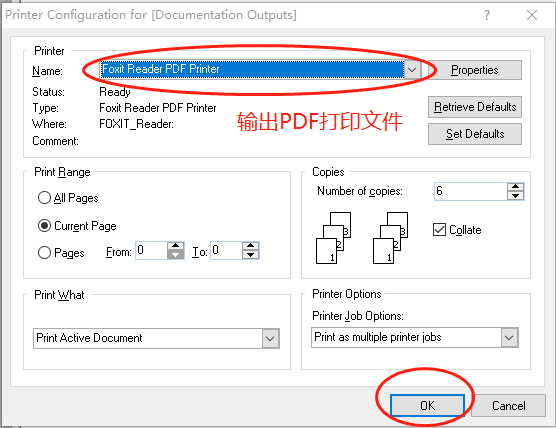The image size is (556, 428).
Task: Click the To page number field
Action: 226,250
